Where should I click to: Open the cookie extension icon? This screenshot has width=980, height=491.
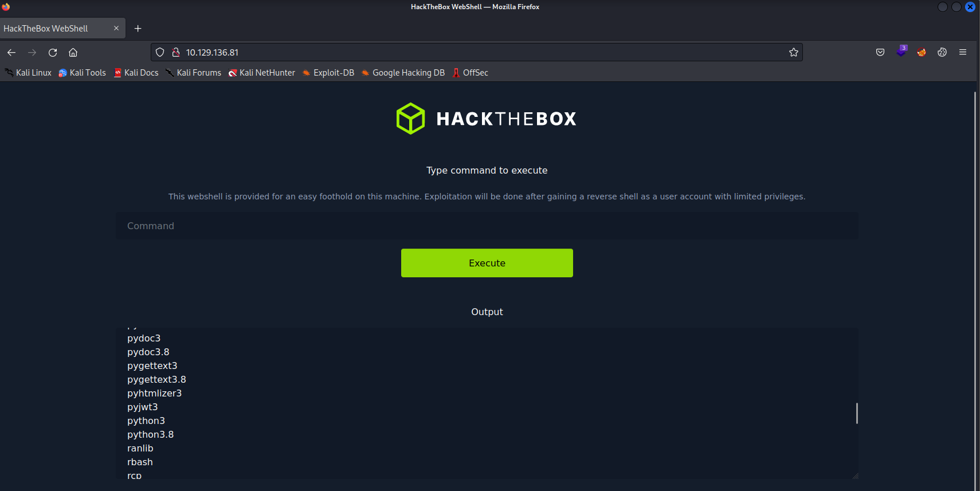[x=942, y=52]
